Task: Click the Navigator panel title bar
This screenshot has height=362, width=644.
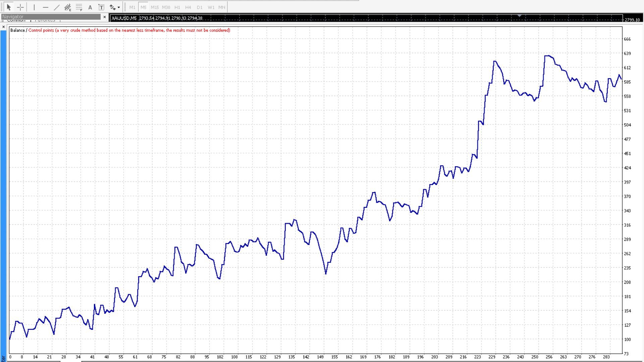Action: pos(51,17)
